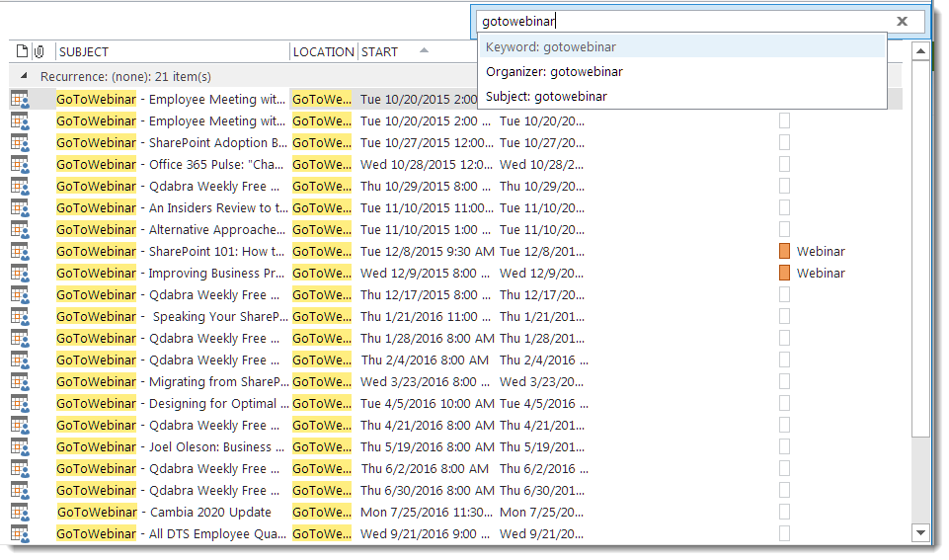This screenshot has height=560, width=949.
Task: Pick the Subject: gotowebinar suggestion
Action: [546, 96]
